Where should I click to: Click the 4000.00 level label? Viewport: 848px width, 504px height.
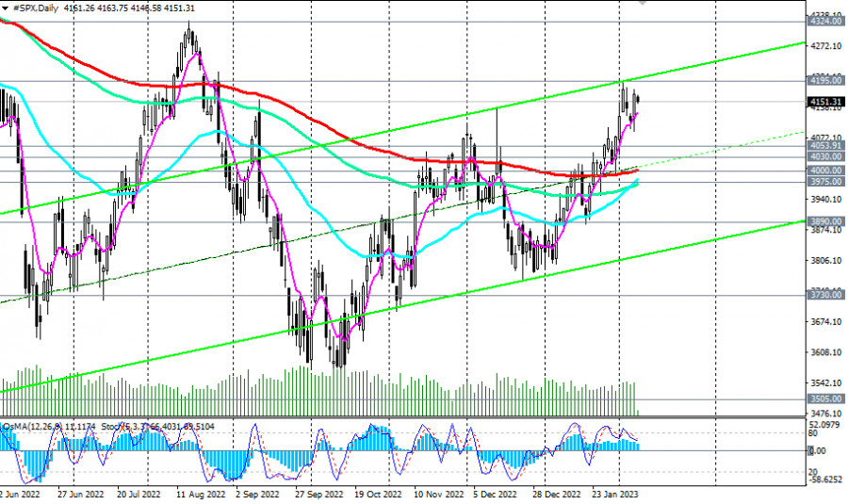coord(825,171)
